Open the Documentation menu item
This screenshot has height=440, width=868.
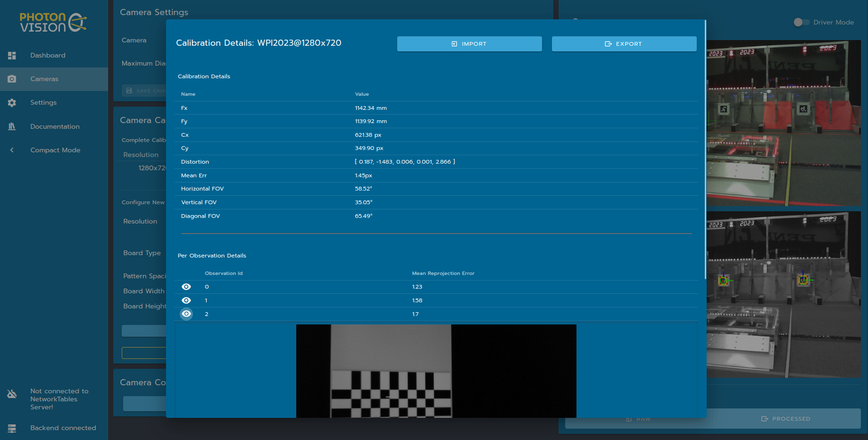pyautogui.click(x=55, y=126)
